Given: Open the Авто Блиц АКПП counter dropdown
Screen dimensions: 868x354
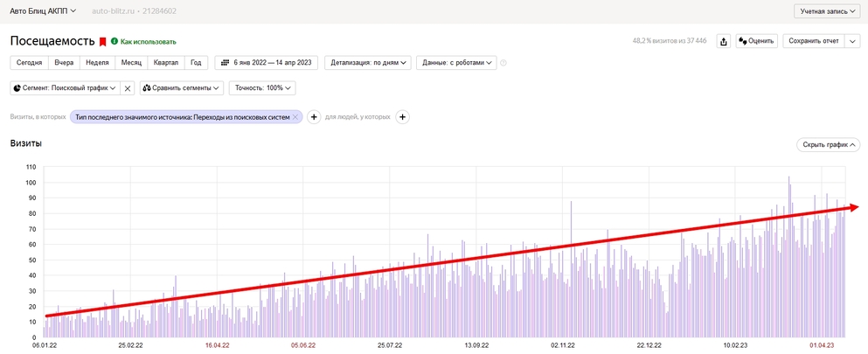Looking at the screenshot, I should pyautogui.click(x=43, y=10).
